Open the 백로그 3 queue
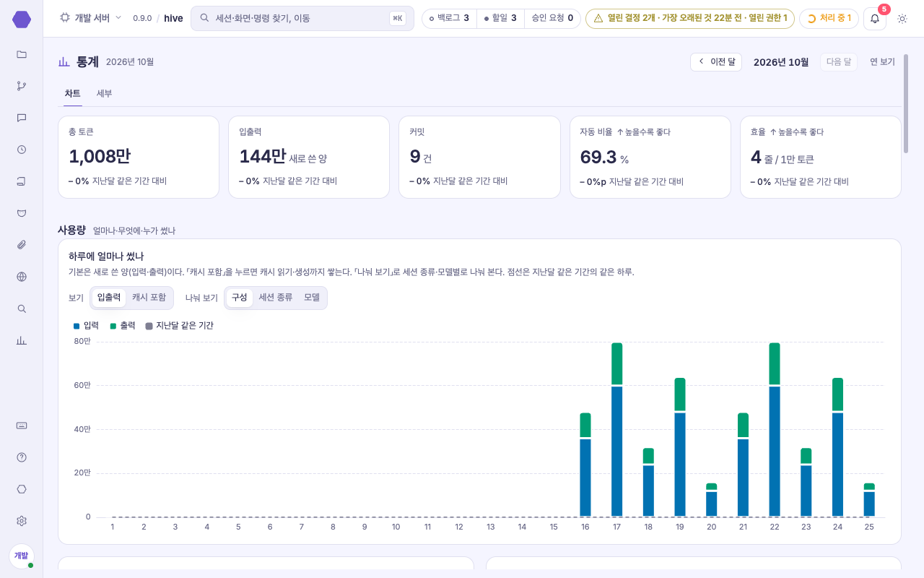The image size is (924, 578). tap(449, 18)
